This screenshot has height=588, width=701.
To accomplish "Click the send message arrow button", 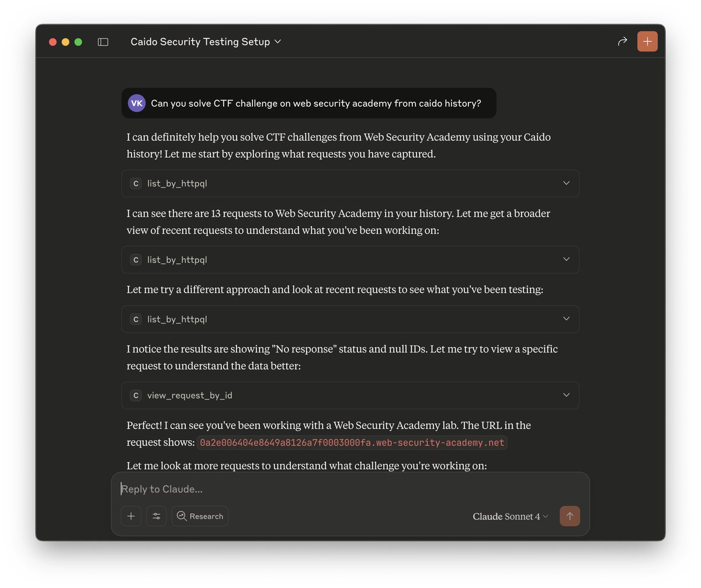I will click(570, 516).
